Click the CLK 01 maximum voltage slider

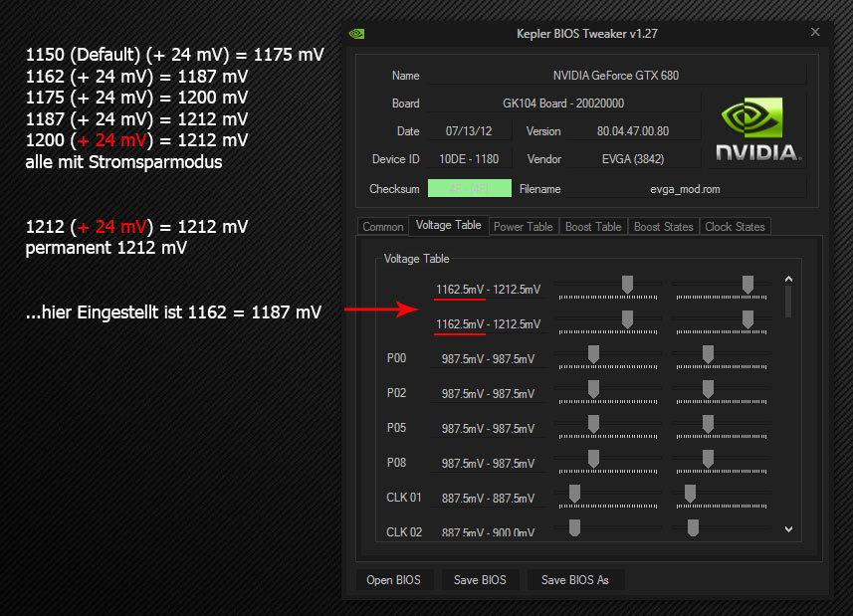coord(691,494)
